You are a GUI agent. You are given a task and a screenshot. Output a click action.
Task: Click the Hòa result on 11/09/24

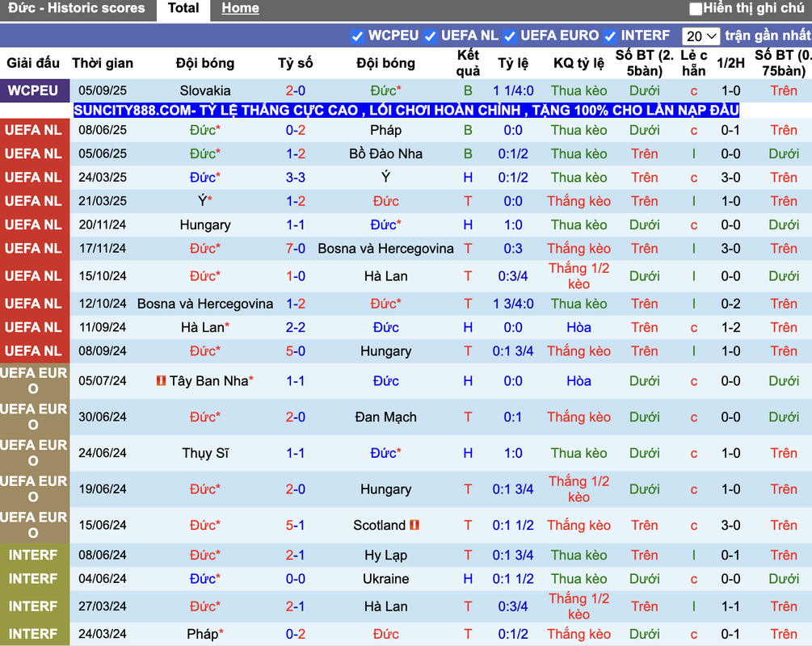[579, 327]
